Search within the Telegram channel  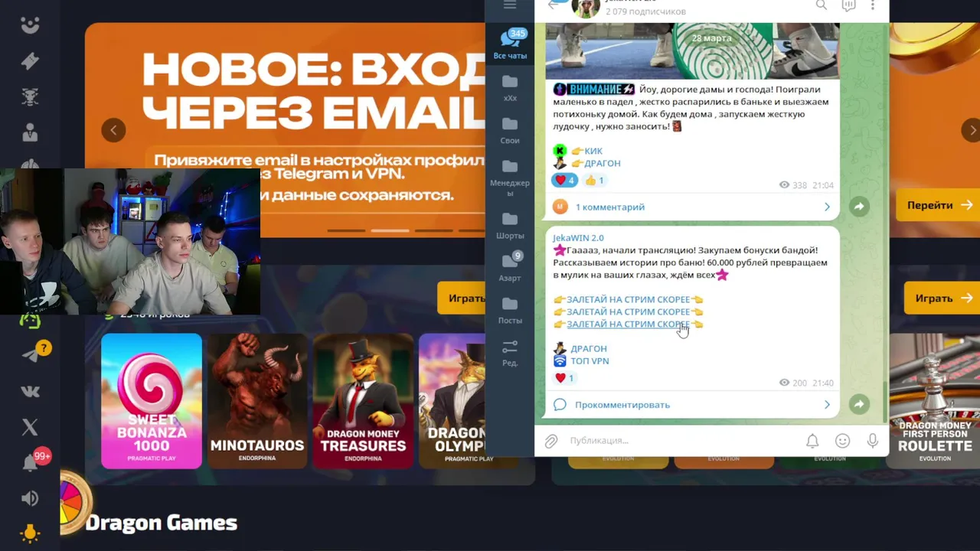point(822,5)
